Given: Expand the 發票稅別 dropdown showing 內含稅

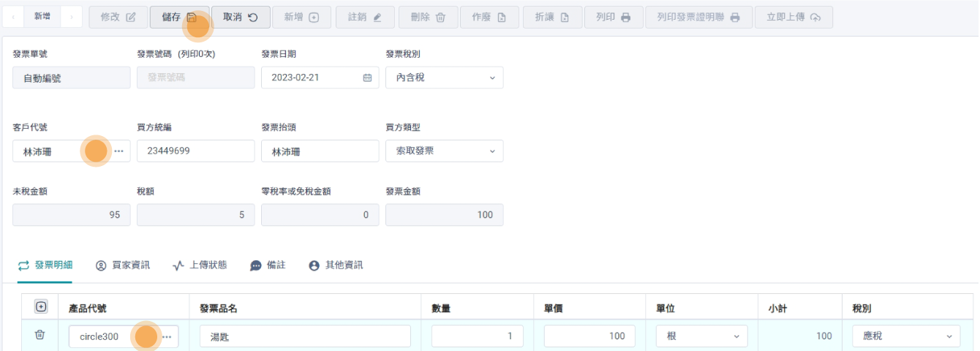Looking at the screenshot, I should pyautogui.click(x=444, y=78).
